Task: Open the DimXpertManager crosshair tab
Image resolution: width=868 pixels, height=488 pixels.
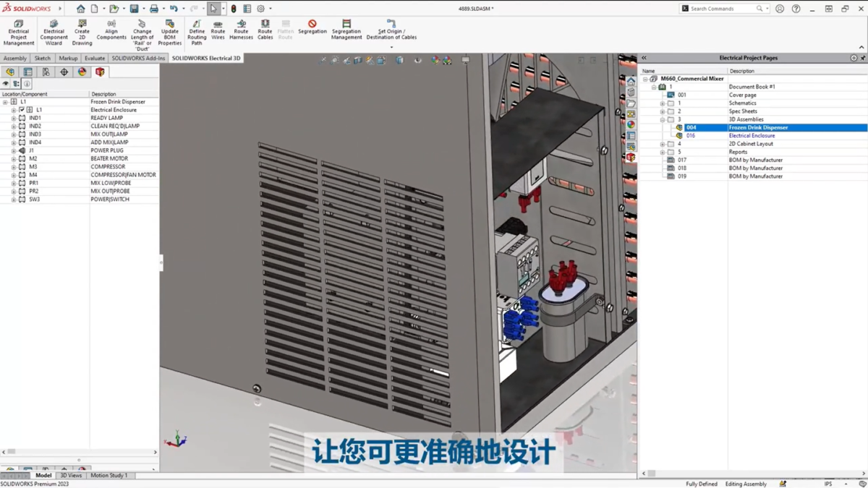Action: (64, 72)
